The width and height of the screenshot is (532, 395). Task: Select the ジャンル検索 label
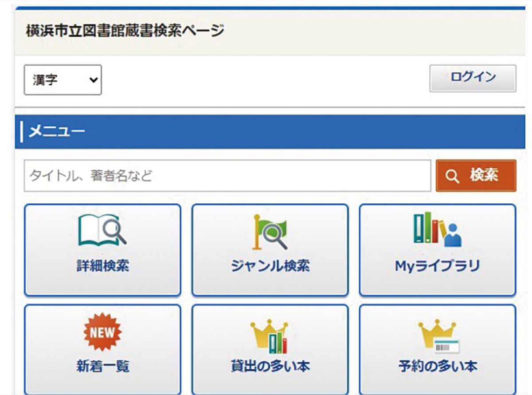pyautogui.click(x=270, y=266)
